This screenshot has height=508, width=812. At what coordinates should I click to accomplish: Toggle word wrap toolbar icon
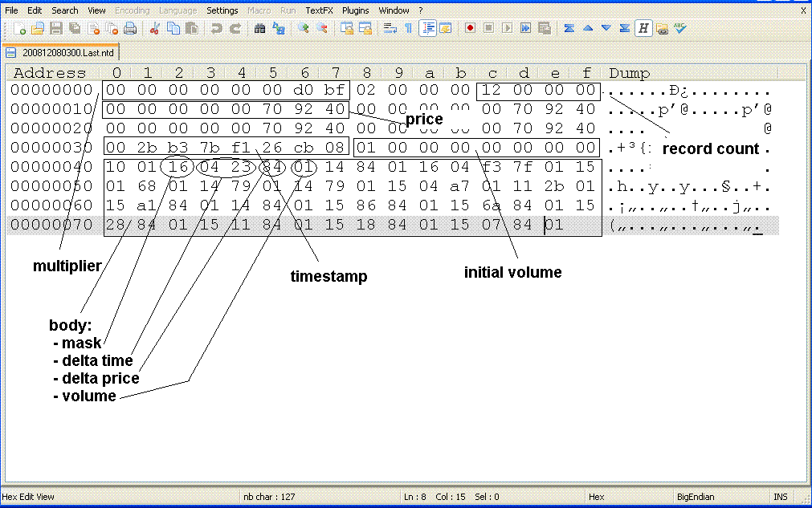coord(390,28)
